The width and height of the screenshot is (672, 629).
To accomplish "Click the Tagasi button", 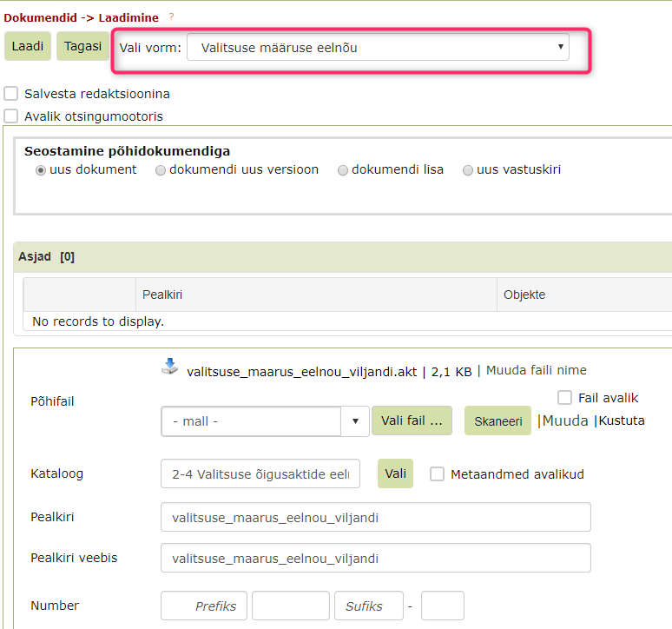I will pyautogui.click(x=82, y=47).
